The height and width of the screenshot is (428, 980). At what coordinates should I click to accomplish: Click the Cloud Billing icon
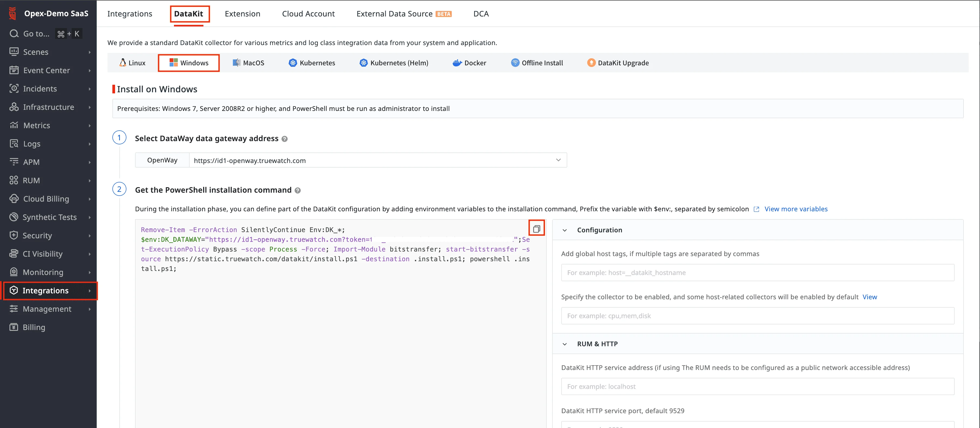pyautogui.click(x=14, y=199)
